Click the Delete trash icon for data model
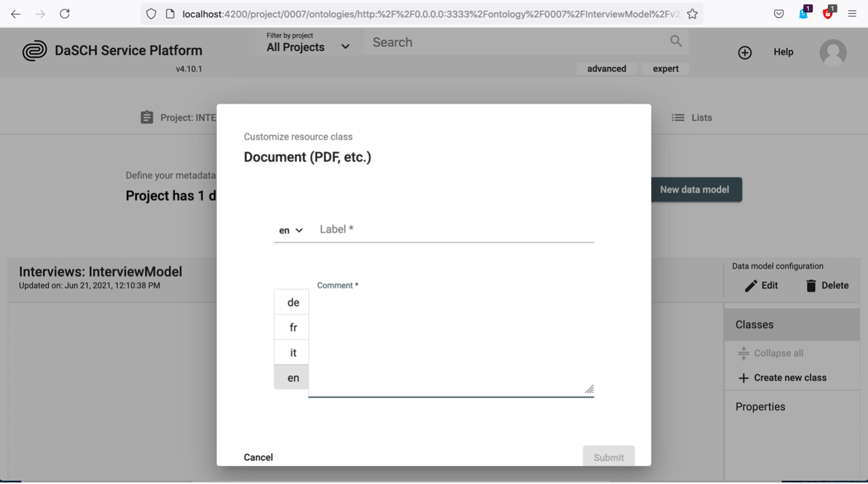Image resolution: width=868 pixels, height=484 pixels. pyautogui.click(x=827, y=285)
